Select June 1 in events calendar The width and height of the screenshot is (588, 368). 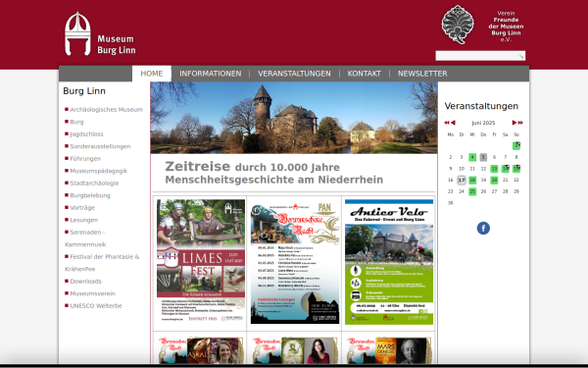tap(516, 145)
